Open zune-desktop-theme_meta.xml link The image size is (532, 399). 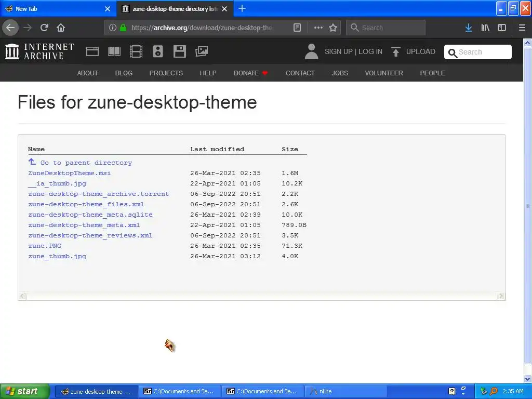[x=84, y=225]
